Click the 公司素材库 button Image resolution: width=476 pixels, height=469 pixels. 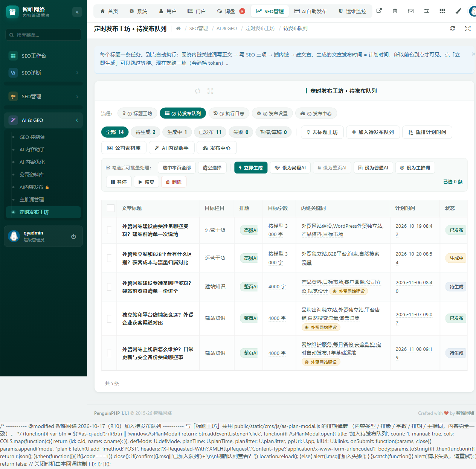(x=124, y=148)
